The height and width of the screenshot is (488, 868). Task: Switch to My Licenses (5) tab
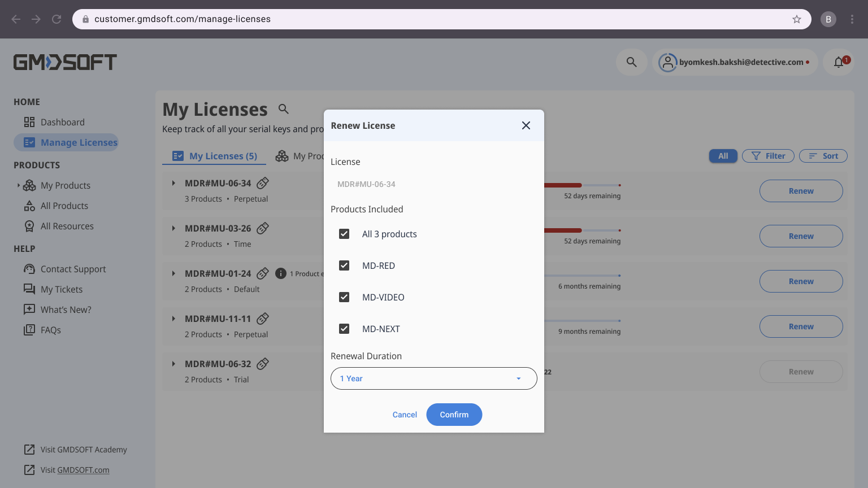point(214,156)
